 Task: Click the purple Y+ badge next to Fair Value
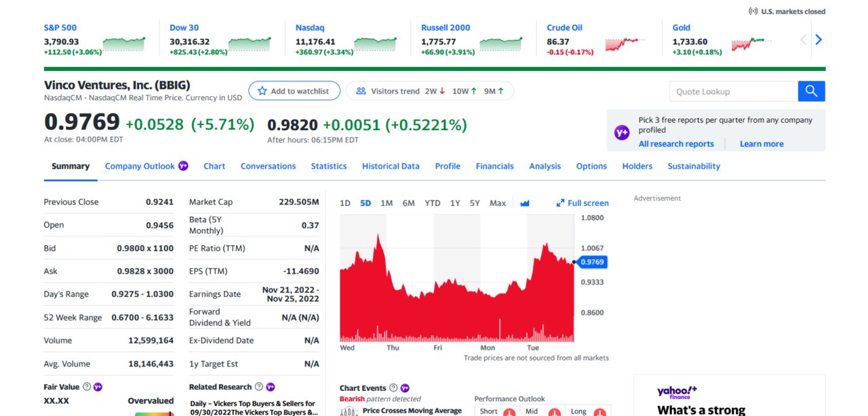tap(98, 387)
